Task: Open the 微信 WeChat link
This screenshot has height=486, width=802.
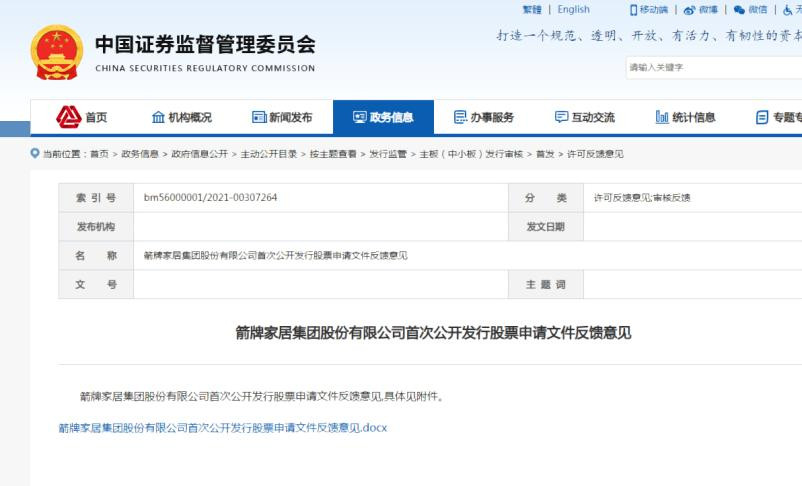Action: 758,10
